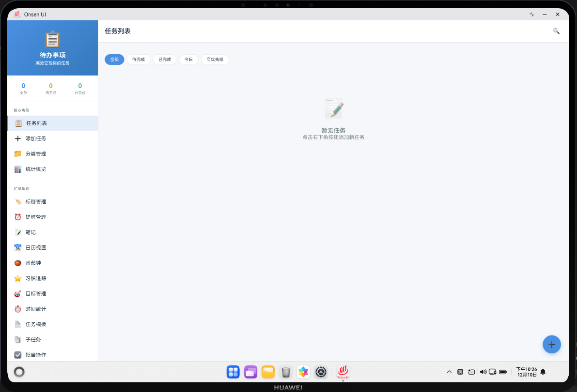
Task: Open 子任务 sidebar label
Action: tap(33, 339)
